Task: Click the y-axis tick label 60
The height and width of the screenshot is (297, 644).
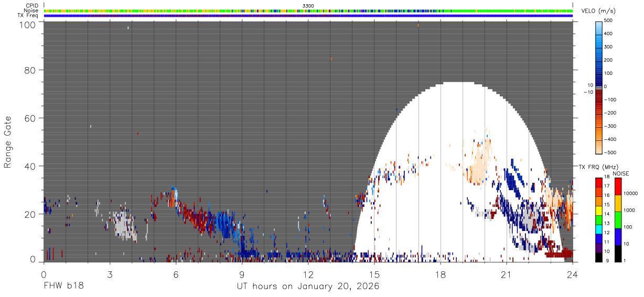Action: click(30, 118)
